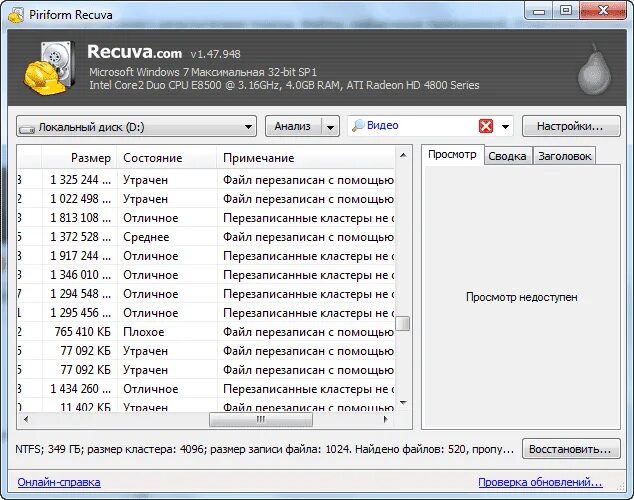Viewport: 634px width, 500px height.
Task: Click the Просмотр недоступен preview message
Action: pos(521,297)
